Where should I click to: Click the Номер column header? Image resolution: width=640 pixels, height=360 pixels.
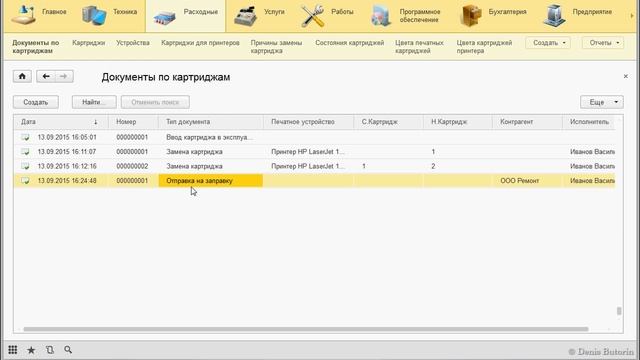click(133, 122)
